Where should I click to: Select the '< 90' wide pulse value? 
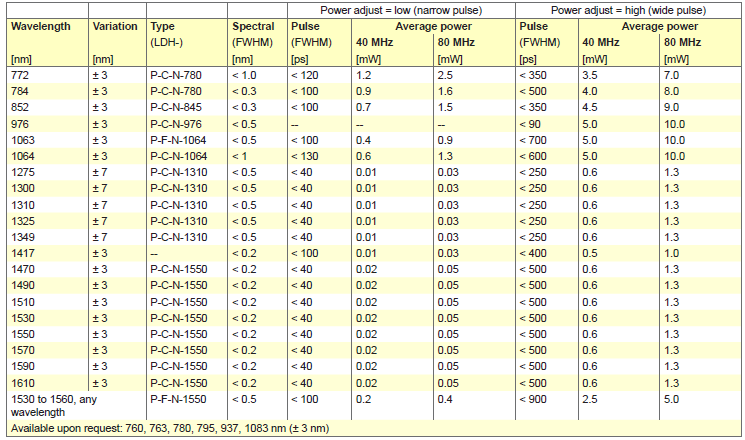(x=530, y=124)
